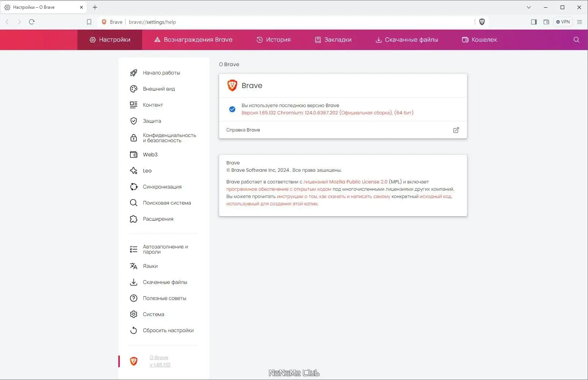Image resolution: width=588 pixels, height=380 pixels.
Task: Go forward using the forward arrow
Action: coord(19,22)
